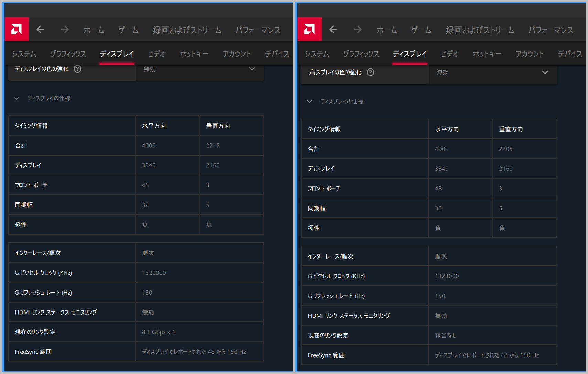Open the ホーム tab in the left window
Screen dimensions: 588x374
[94, 30]
